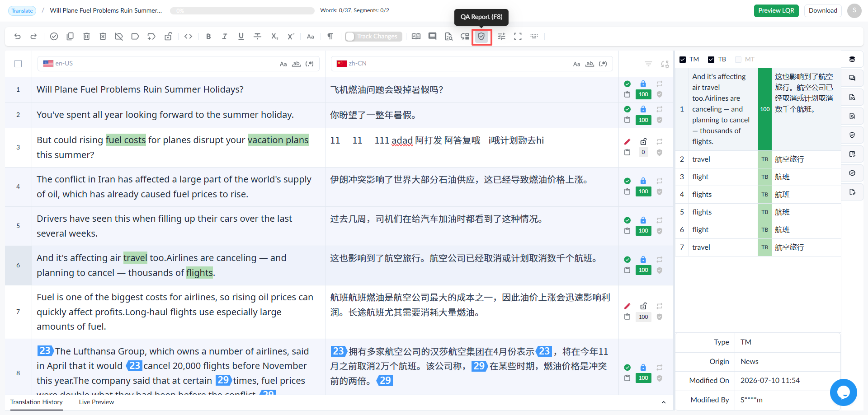Image resolution: width=868 pixels, height=415 pixels.
Task: Open the chat support bubble
Action: coord(843,392)
